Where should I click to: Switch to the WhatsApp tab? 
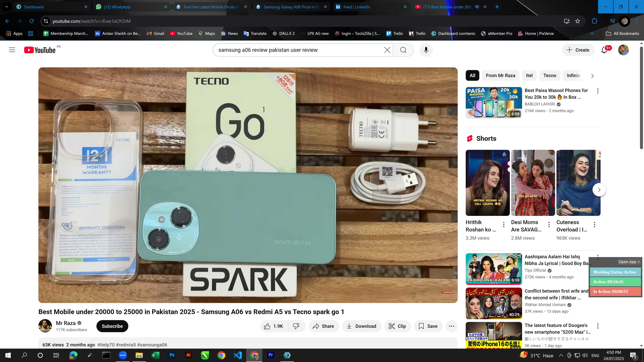pos(132,7)
